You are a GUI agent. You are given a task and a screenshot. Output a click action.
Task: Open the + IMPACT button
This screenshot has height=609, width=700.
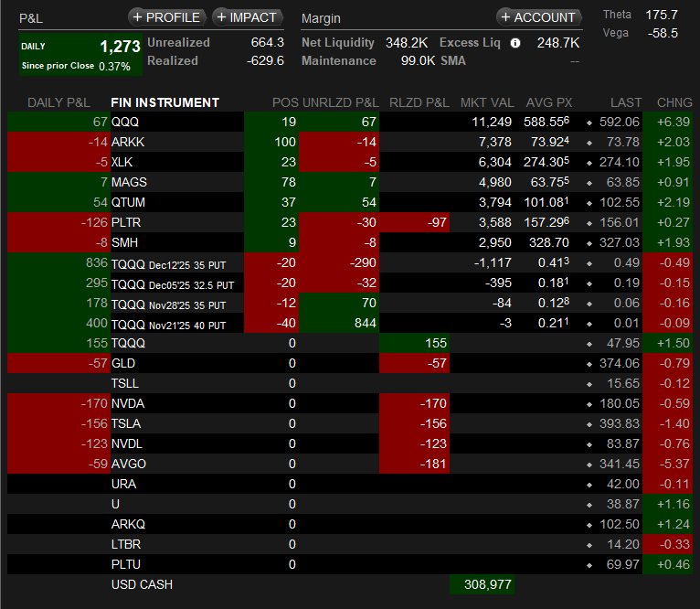[247, 17]
